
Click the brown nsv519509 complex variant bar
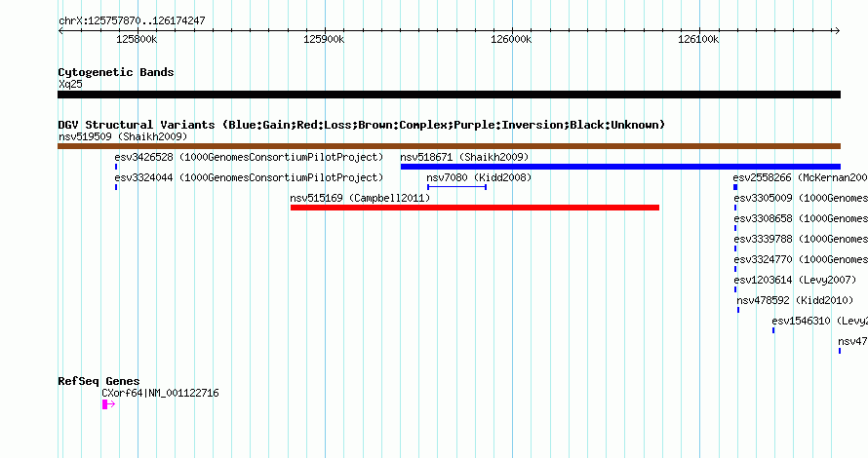449,146
